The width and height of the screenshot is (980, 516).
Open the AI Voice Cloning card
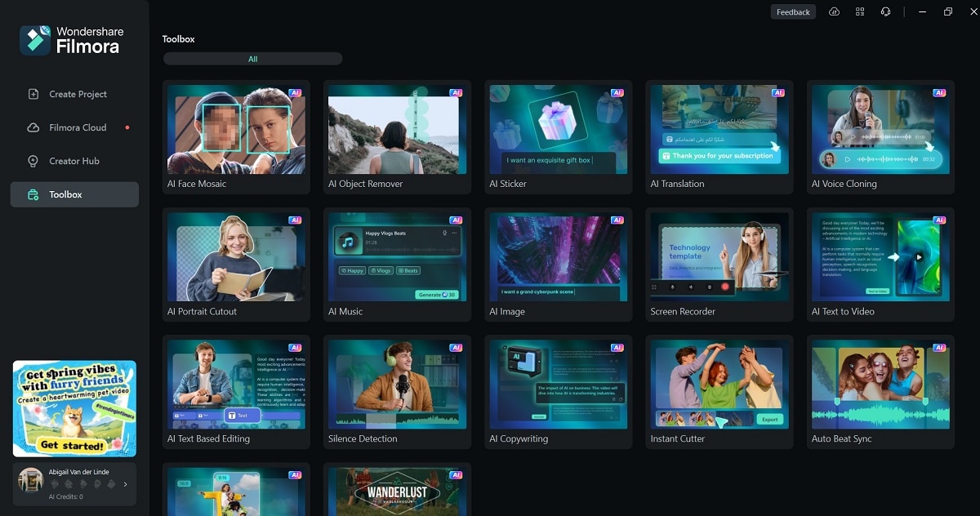[880, 136]
